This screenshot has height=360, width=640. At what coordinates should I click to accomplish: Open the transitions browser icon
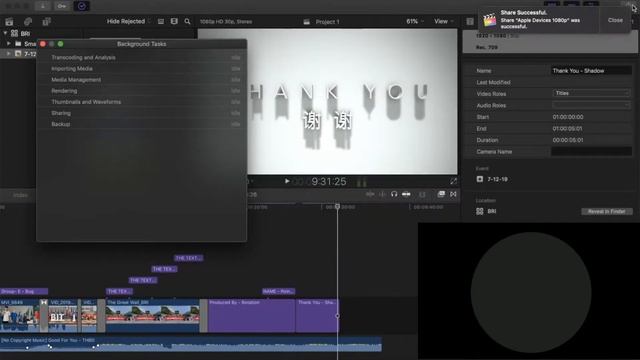[453, 194]
